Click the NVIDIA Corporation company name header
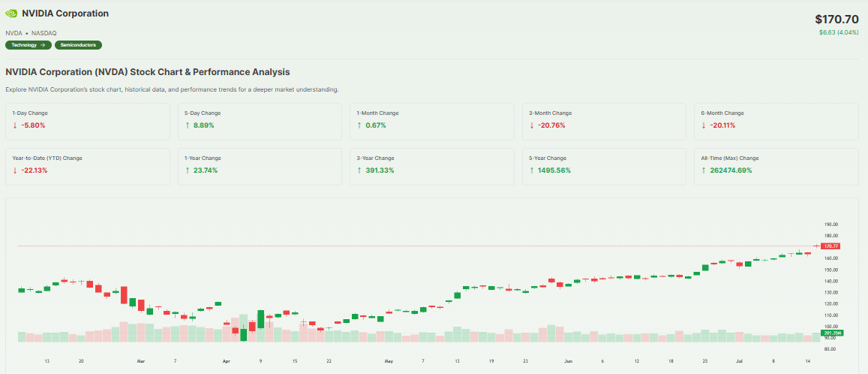 point(65,14)
